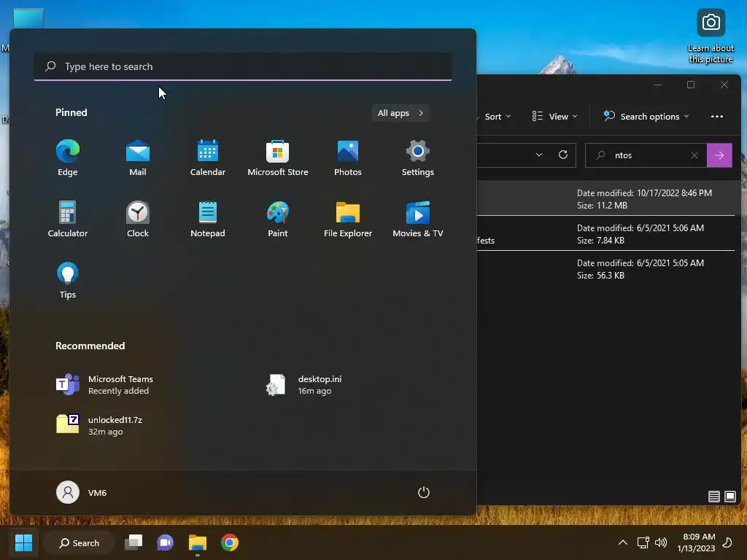The width and height of the screenshot is (747, 560).
Task: Launch the Photos app
Action: pyautogui.click(x=348, y=158)
